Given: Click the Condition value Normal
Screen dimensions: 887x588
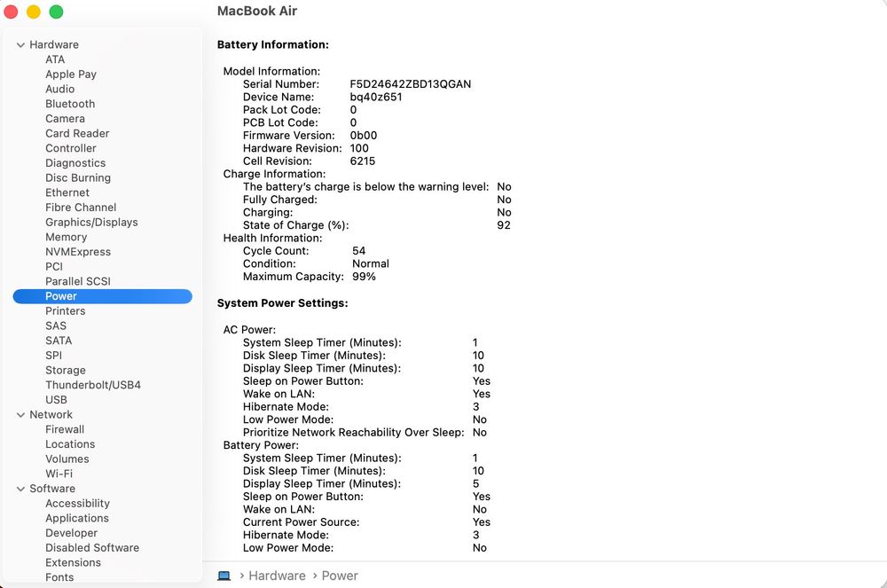Looking at the screenshot, I should (x=371, y=263).
